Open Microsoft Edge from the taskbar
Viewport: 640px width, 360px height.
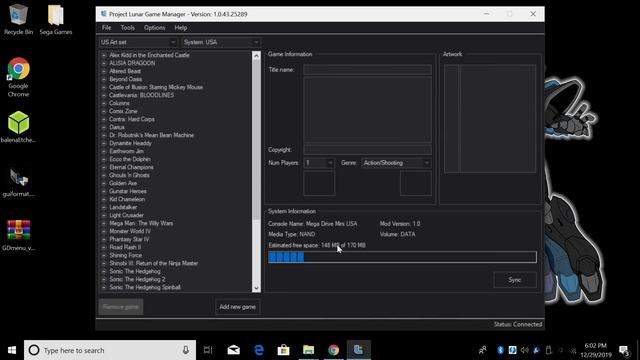coord(259,350)
